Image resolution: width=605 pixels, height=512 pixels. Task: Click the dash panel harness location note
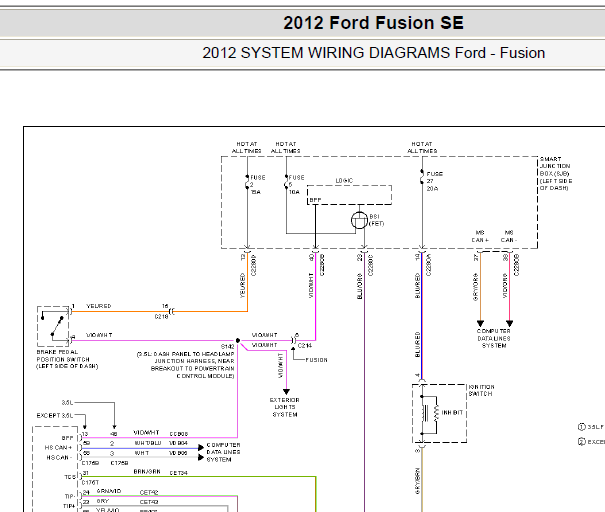(186, 365)
